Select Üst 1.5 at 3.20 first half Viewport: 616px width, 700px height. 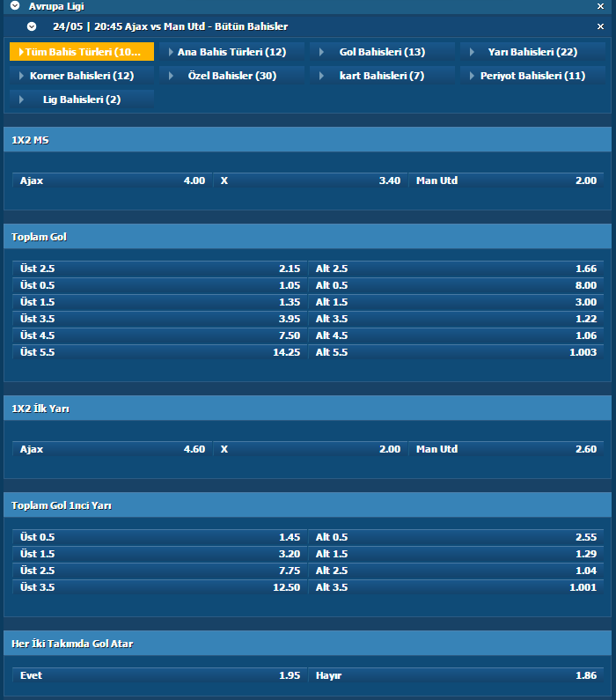tap(159, 554)
